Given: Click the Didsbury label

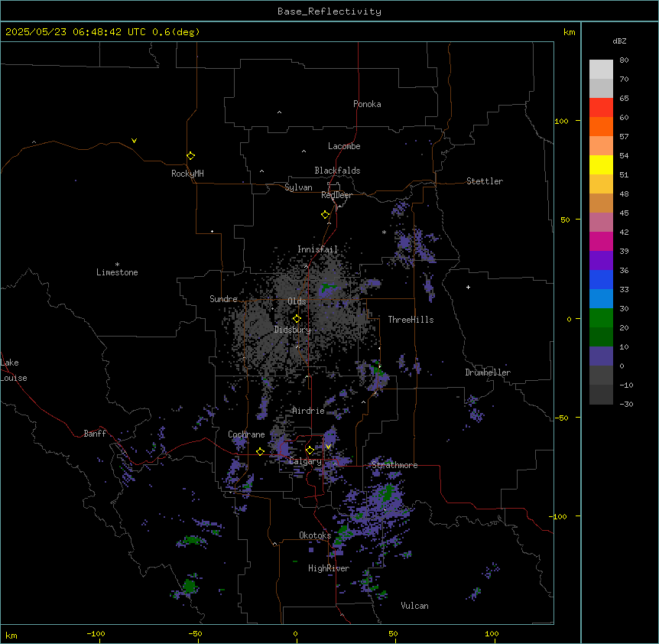Looking at the screenshot, I should click(293, 330).
